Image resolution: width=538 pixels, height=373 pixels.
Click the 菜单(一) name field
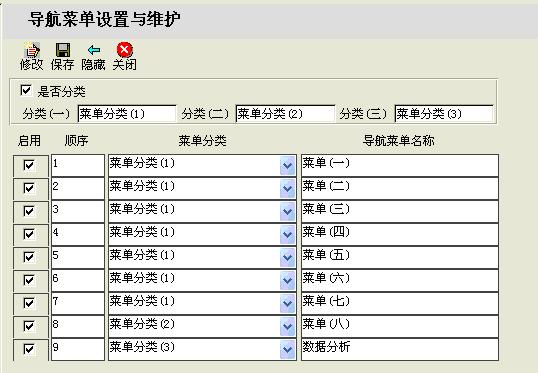coord(400,165)
